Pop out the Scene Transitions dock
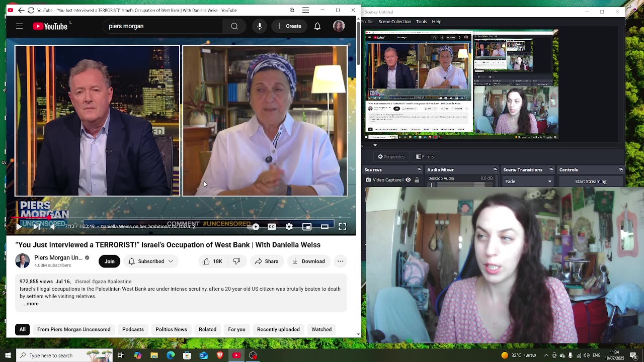The width and height of the screenshot is (644, 362). 551,170
